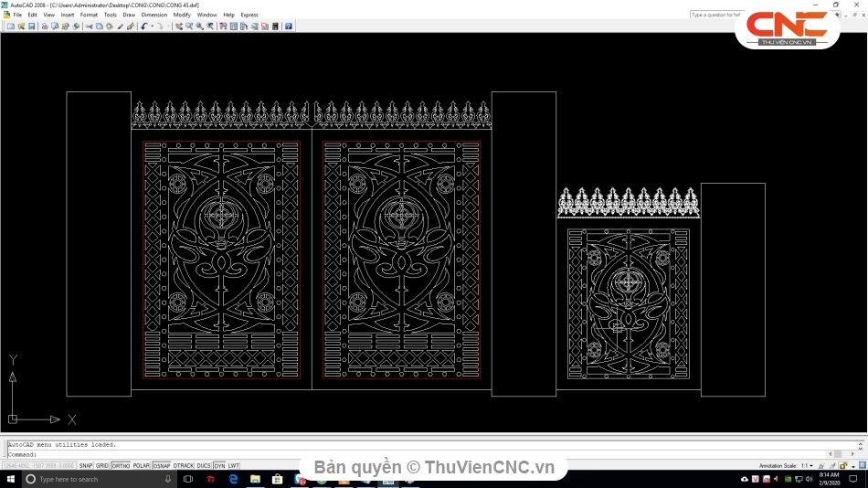Toggle ORTHO mode in status bar

121,466
